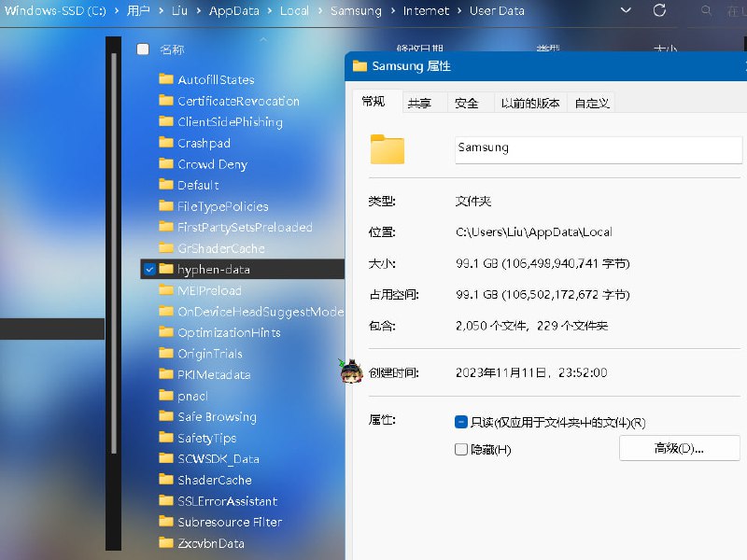Click the 高级(D)... button
The width and height of the screenshot is (747, 560).
[x=679, y=448]
